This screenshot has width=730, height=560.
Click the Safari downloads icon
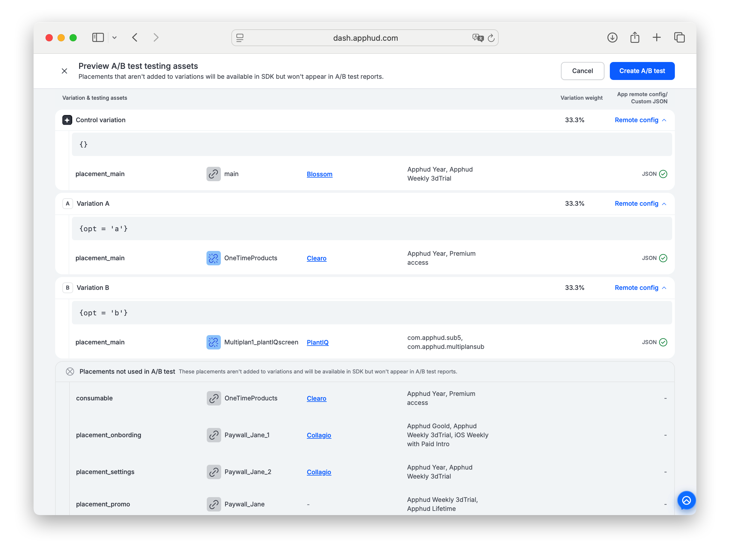612,38
